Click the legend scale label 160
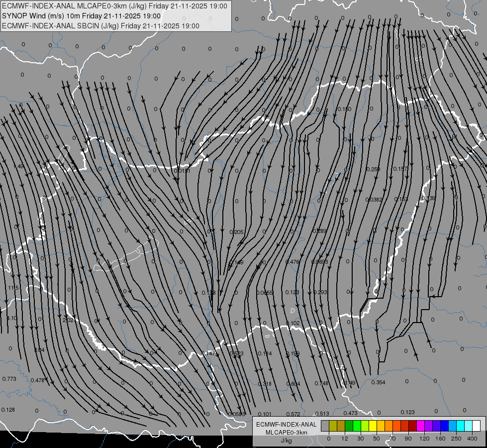487x448 pixels. [x=440, y=439]
